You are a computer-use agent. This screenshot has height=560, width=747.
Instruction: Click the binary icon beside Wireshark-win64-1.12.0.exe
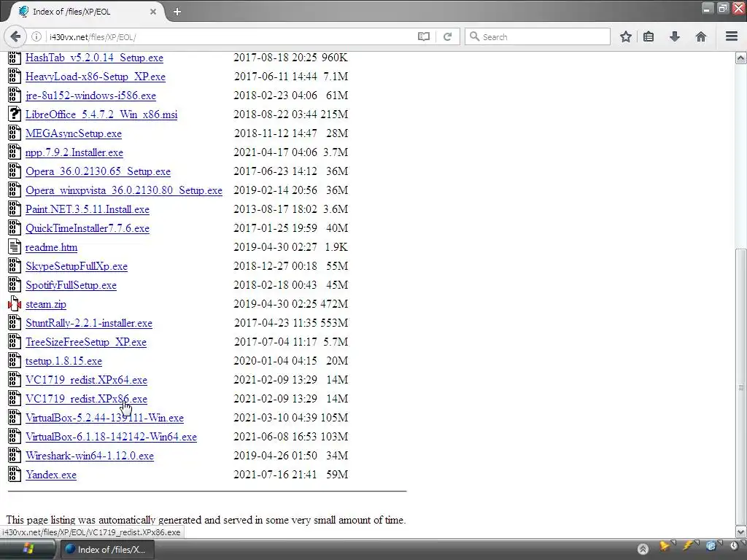coord(15,455)
